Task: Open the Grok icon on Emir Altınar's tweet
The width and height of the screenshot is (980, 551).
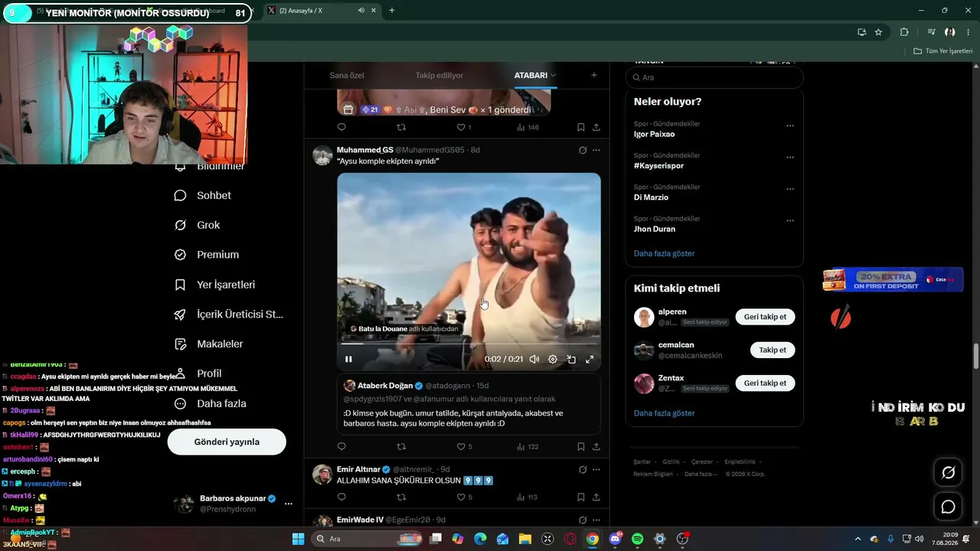Action: click(583, 469)
